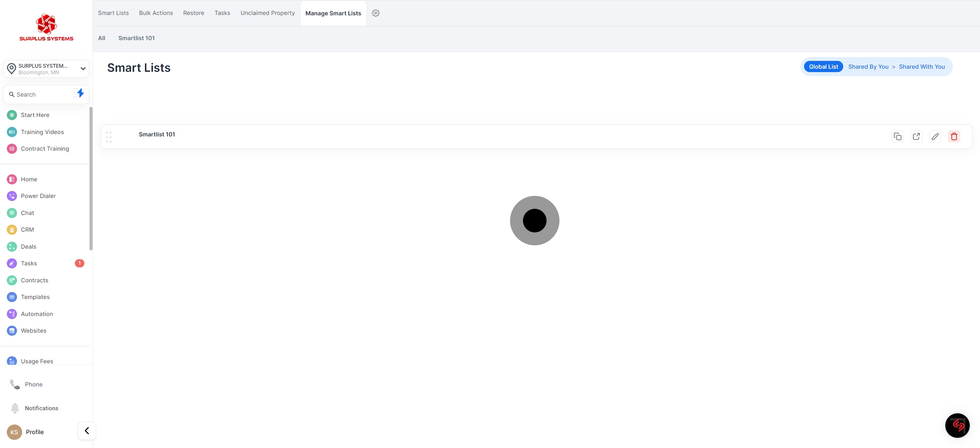Open the KS Profile menu
The height and width of the screenshot is (448, 980).
26,432
